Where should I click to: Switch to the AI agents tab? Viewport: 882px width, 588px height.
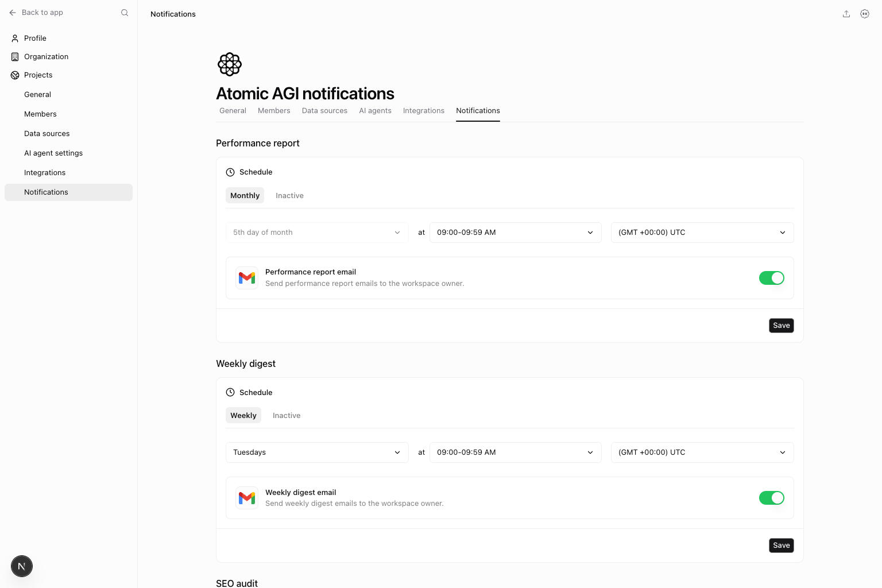pos(375,111)
